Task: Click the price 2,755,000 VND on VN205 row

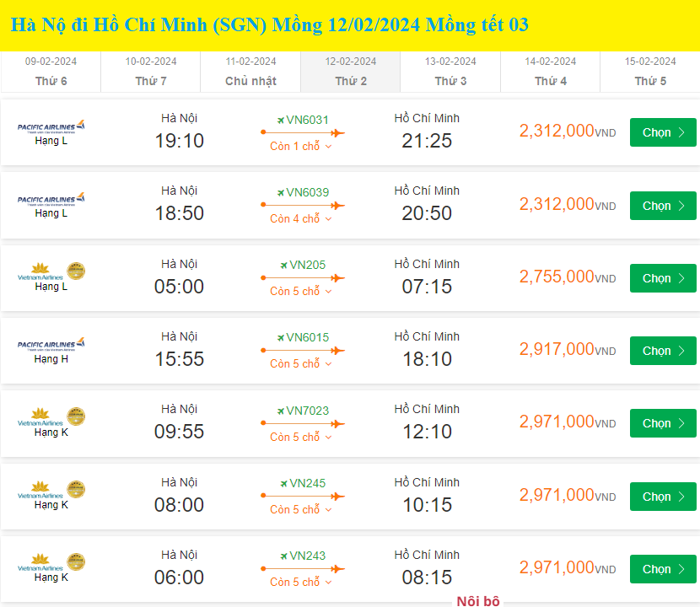Action: coord(565,277)
